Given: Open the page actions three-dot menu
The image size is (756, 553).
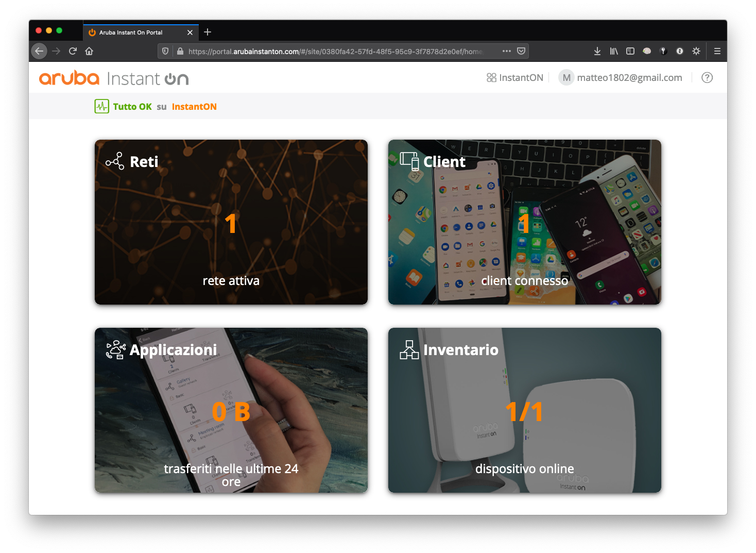Looking at the screenshot, I should pyautogui.click(x=507, y=51).
